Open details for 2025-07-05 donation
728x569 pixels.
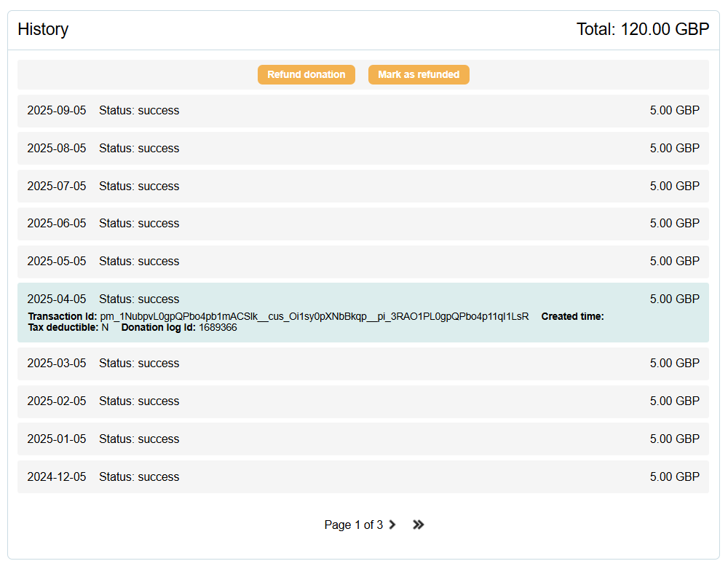point(363,187)
